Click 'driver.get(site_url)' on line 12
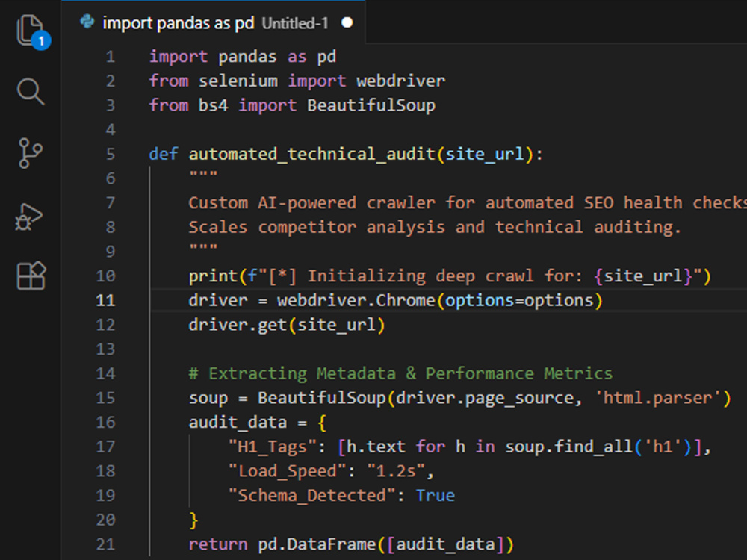The width and height of the screenshot is (747, 560). point(287,325)
